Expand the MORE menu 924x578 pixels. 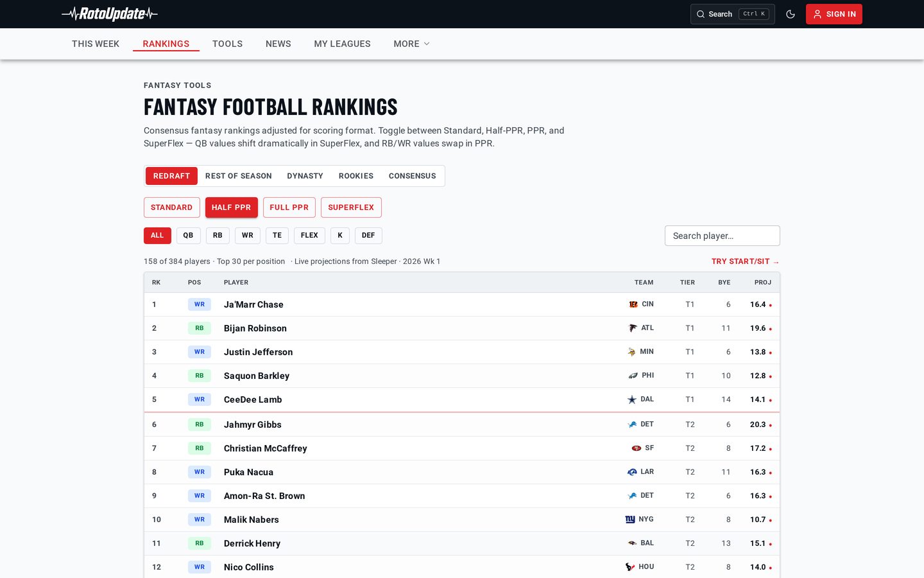(x=411, y=44)
